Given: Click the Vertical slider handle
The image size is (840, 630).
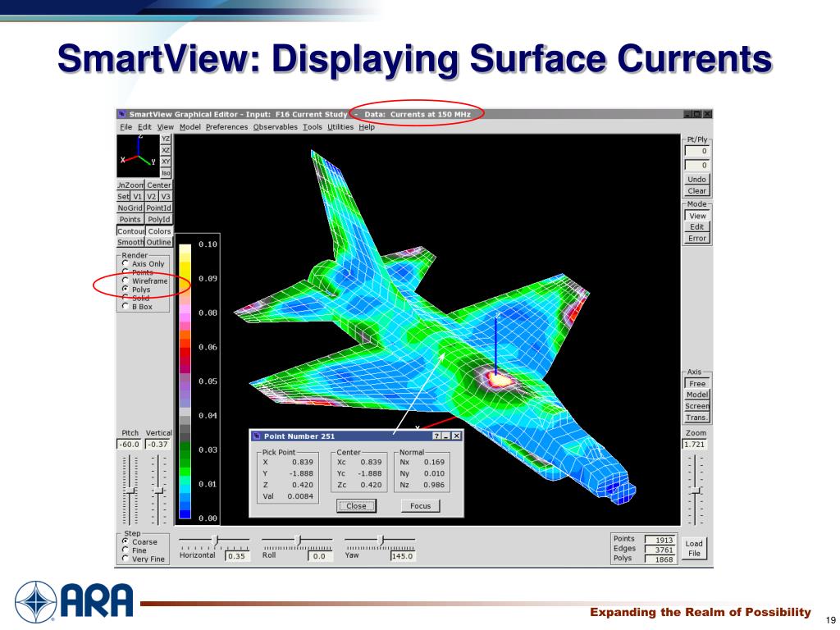Looking at the screenshot, I should pyautogui.click(x=158, y=491).
